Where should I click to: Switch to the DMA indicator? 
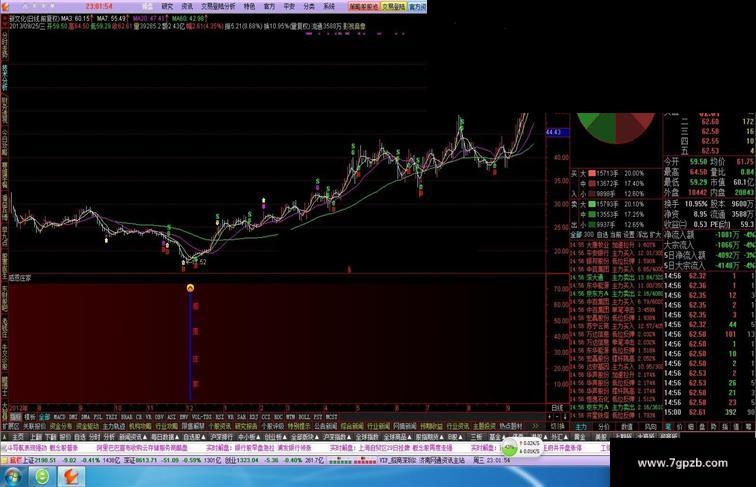(x=85, y=417)
